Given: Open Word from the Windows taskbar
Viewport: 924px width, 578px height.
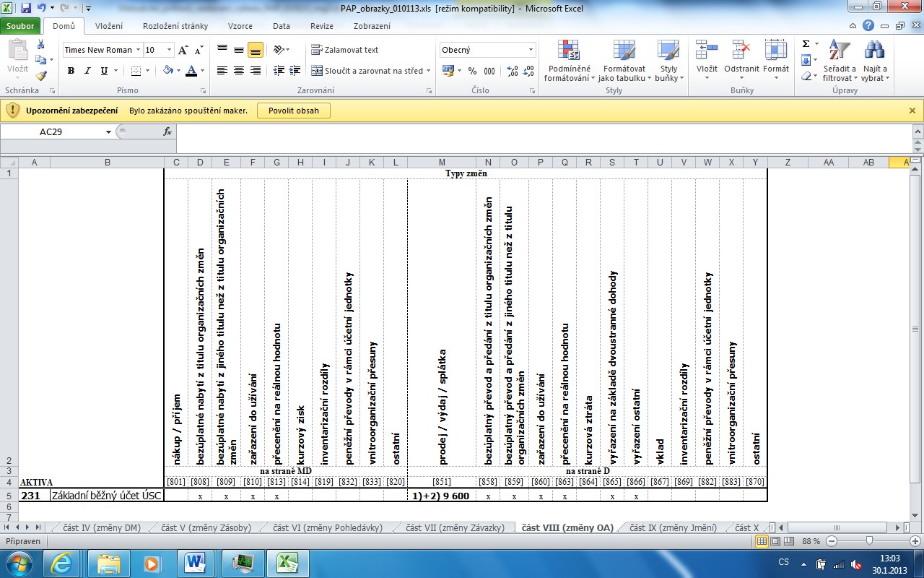Looking at the screenshot, I should coord(196,563).
